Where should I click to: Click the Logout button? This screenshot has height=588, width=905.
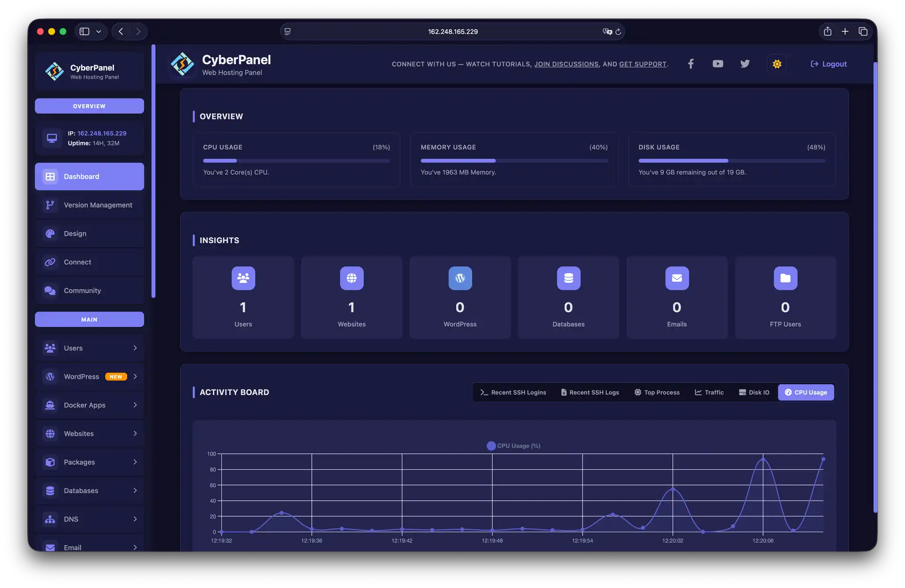pyautogui.click(x=829, y=64)
